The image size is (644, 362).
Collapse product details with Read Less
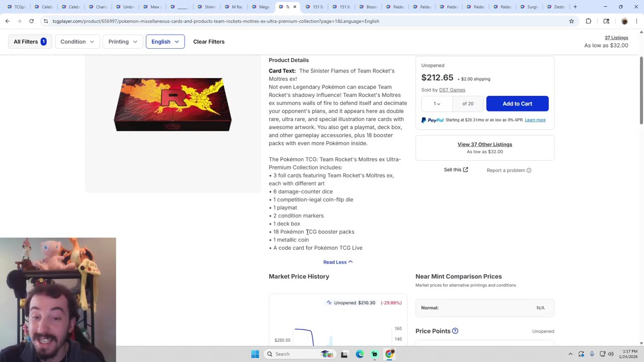click(x=338, y=262)
